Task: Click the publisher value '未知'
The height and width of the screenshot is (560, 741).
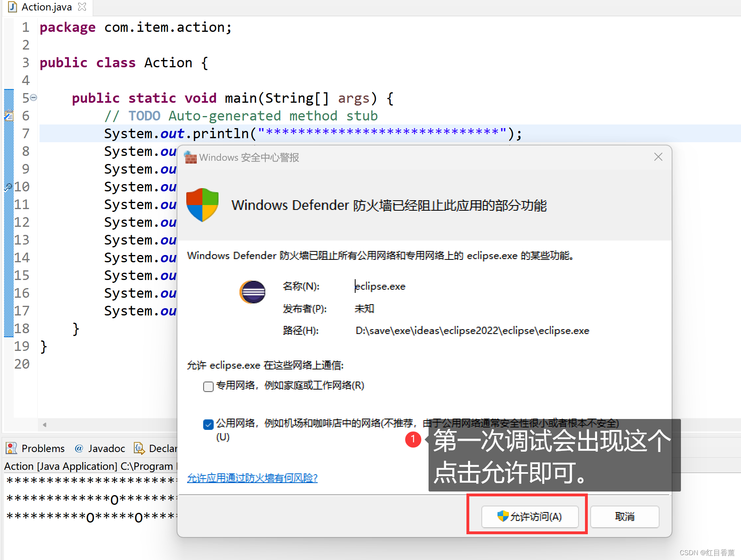Action: [364, 309]
